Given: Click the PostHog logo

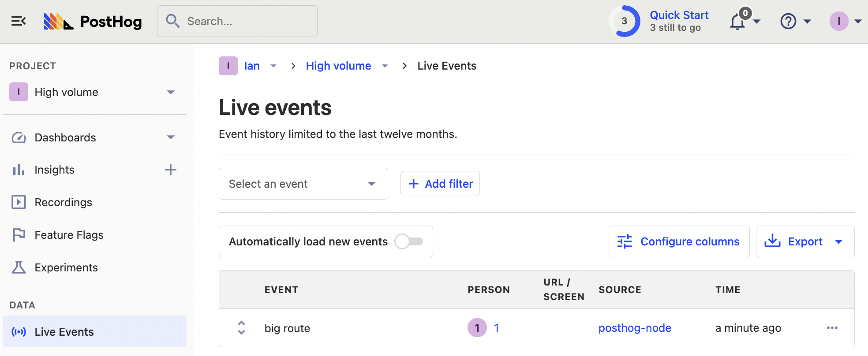Looking at the screenshot, I should [93, 21].
